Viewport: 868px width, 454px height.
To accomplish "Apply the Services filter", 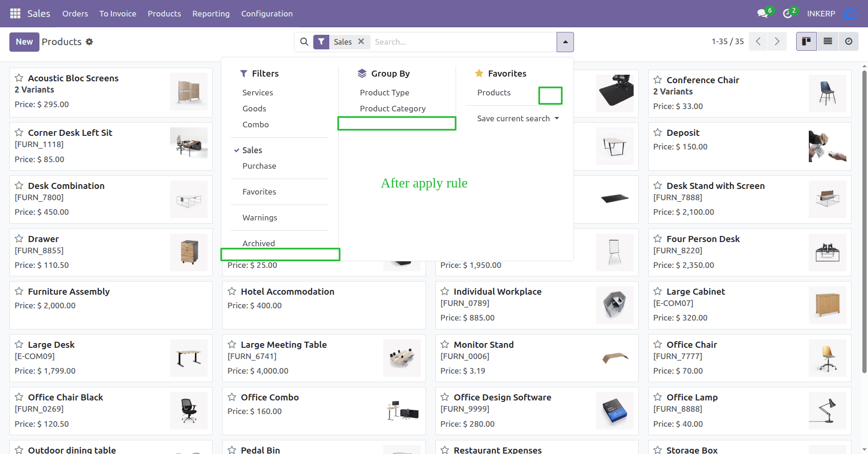I will (x=257, y=93).
